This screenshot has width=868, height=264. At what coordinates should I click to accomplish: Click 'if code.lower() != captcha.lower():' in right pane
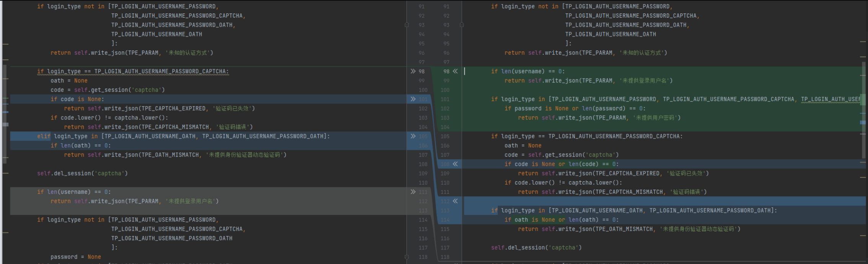563,183
